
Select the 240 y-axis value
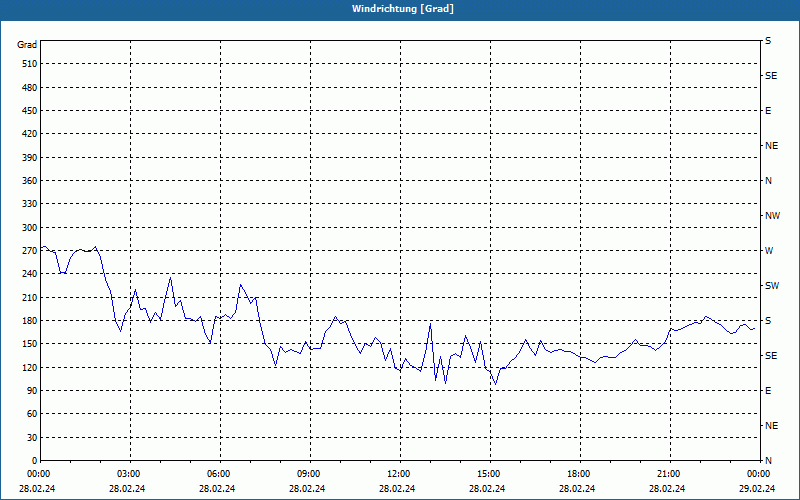[x=30, y=274]
